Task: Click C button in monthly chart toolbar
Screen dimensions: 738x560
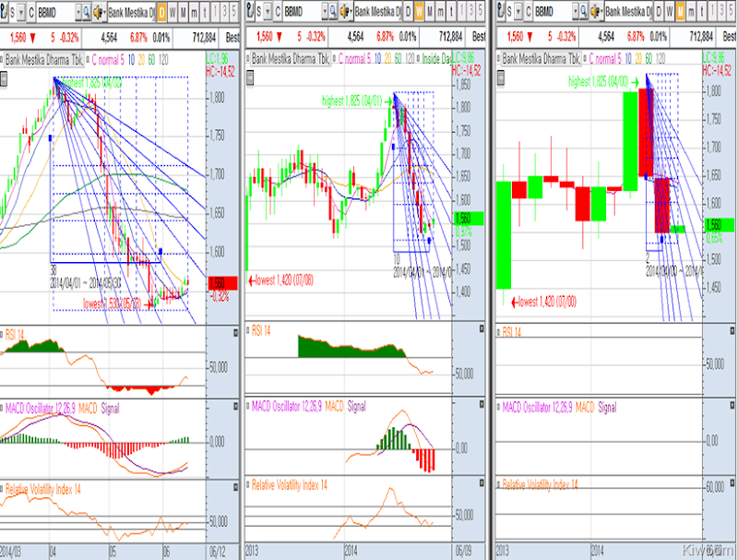Action: tap(528, 12)
